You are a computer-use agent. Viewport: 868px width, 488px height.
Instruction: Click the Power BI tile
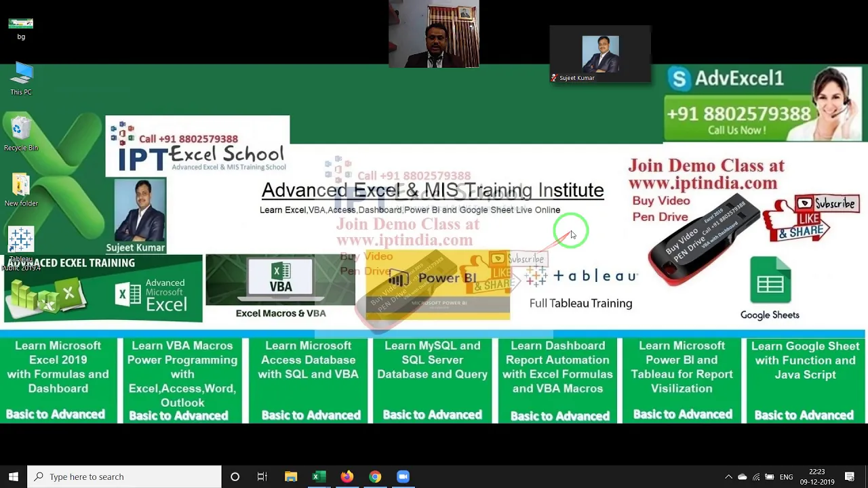click(x=437, y=284)
